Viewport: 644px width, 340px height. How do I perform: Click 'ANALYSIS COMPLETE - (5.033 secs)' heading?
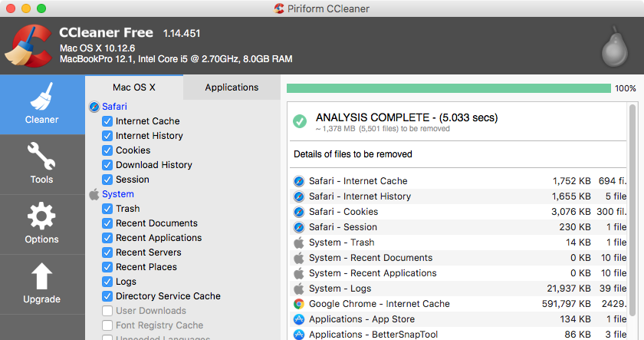point(406,117)
